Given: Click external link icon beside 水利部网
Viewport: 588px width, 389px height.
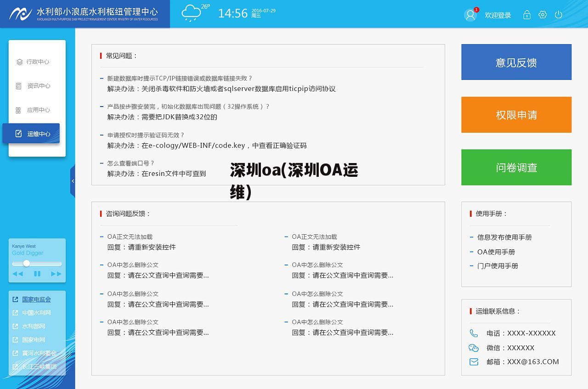Looking at the screenshot, I should tap(15, 326).
